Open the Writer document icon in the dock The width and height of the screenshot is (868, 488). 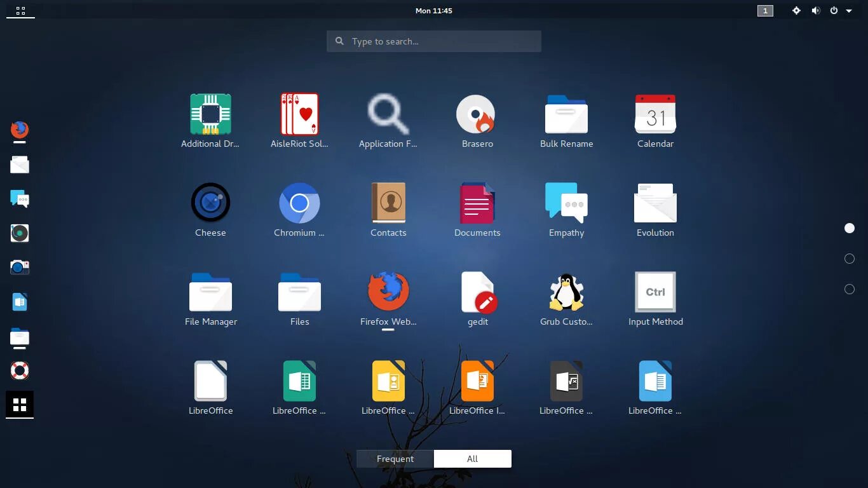click(x=20, y=302)
